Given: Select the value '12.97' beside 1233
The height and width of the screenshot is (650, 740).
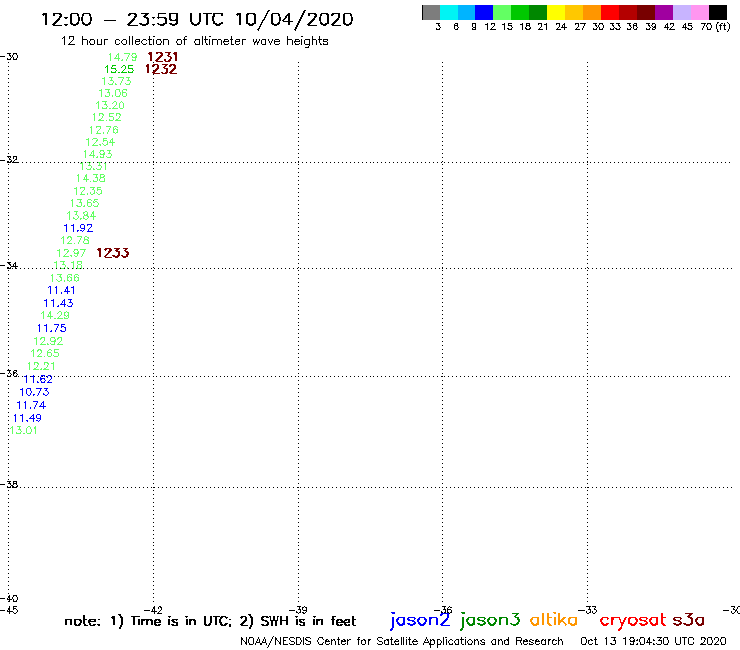Looking at the screenshot, I should (71, 253).
